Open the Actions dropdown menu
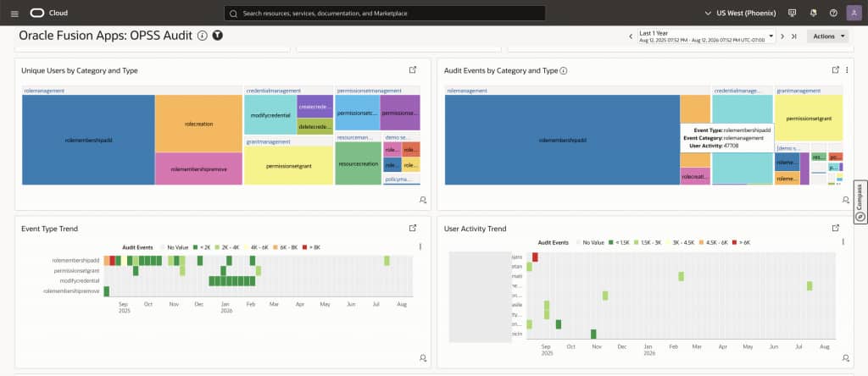868x376 pixels. click(x=827, y=36)
